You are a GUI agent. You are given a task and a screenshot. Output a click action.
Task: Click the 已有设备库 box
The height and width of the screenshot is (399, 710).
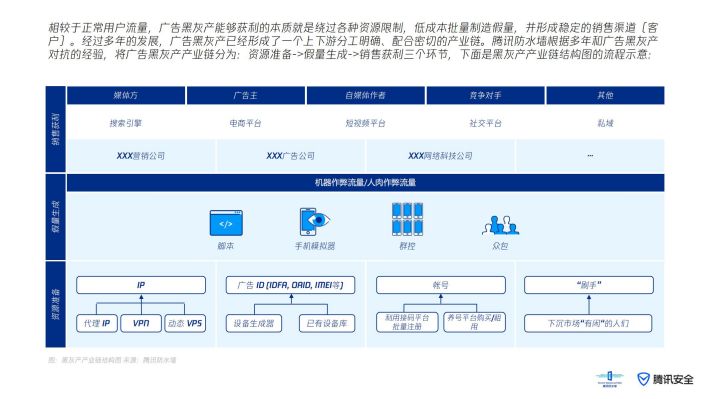point(327,323)
